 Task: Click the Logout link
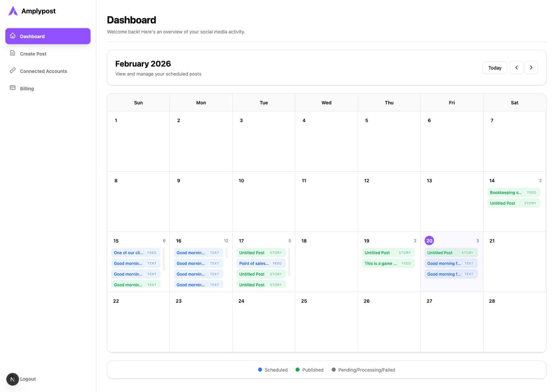pyautogui.click(x=28, y=379)
